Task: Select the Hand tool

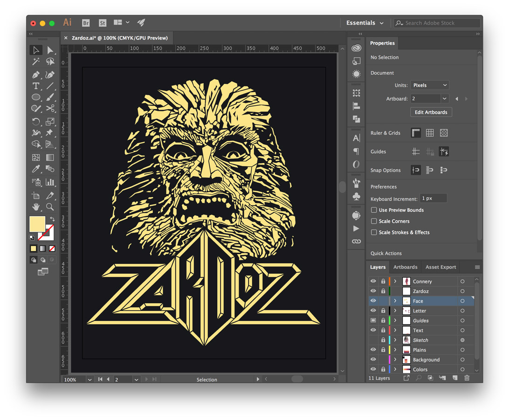Action: coord(36,207)
